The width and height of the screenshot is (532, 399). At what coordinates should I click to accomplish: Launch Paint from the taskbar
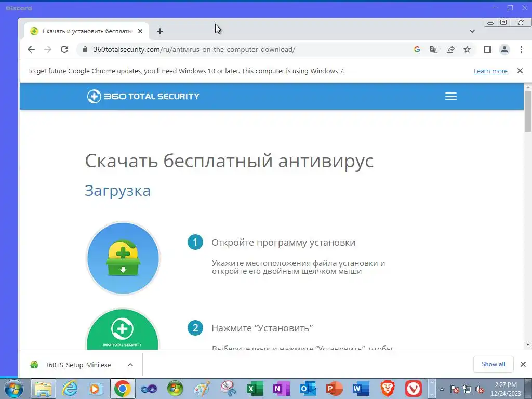[x=202, y=389]
